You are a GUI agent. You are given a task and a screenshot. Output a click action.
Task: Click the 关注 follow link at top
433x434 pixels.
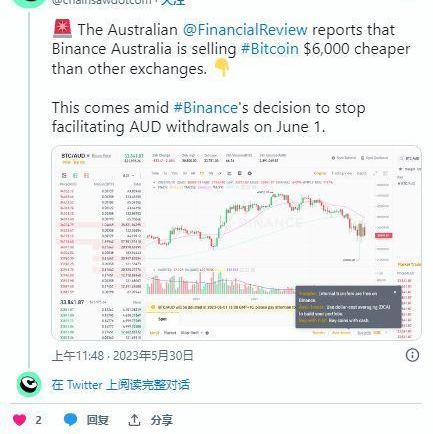173,3
